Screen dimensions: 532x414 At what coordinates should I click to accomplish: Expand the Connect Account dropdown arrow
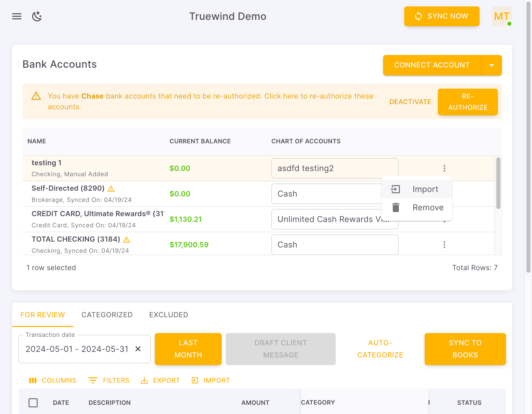pos(492,65)
